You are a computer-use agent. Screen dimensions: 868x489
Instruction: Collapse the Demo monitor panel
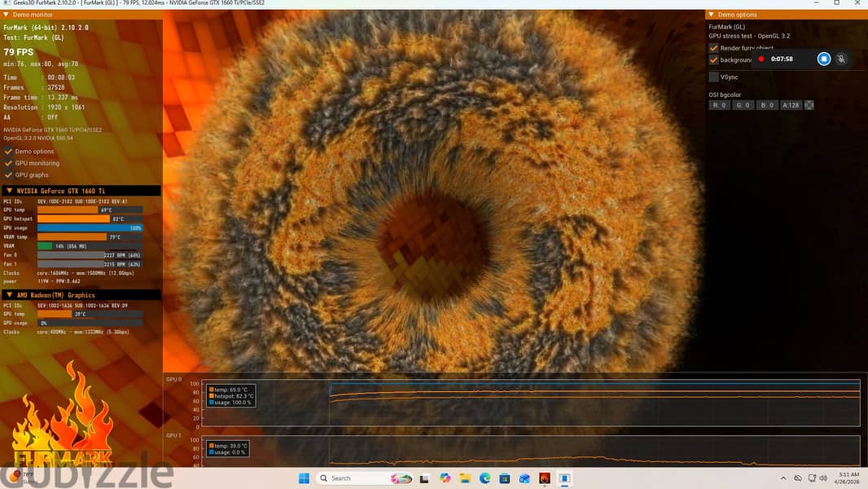click(6, 15)
